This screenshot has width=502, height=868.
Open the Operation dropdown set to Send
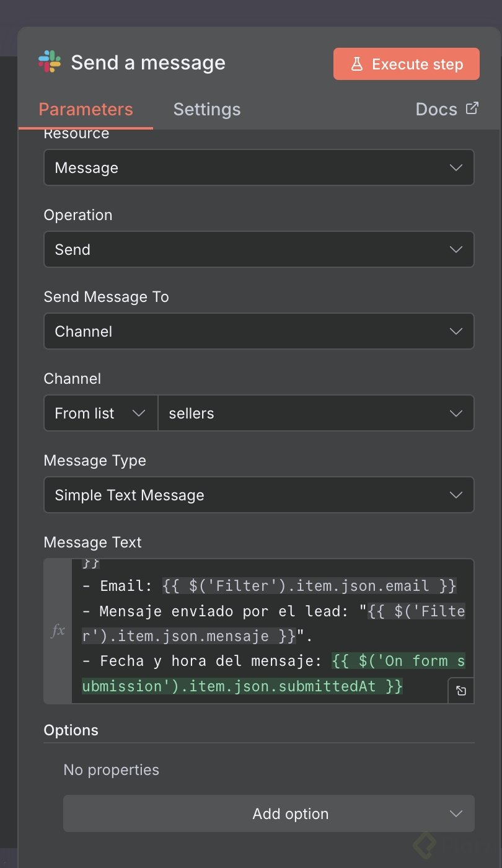tap(258, 250)
